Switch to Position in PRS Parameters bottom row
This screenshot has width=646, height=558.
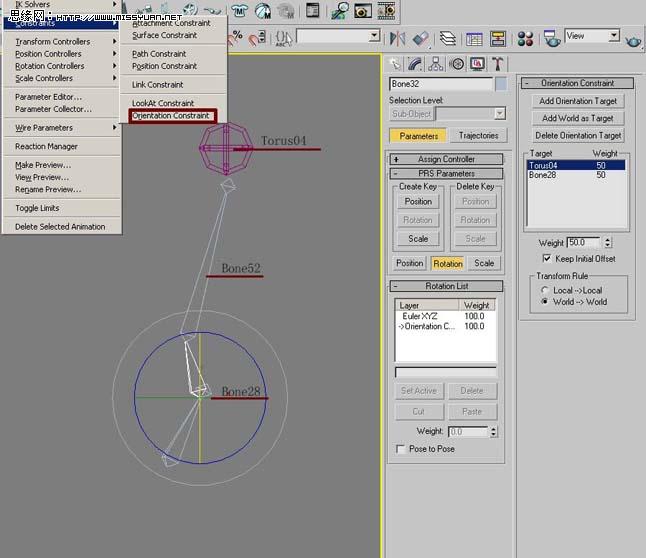410,263
